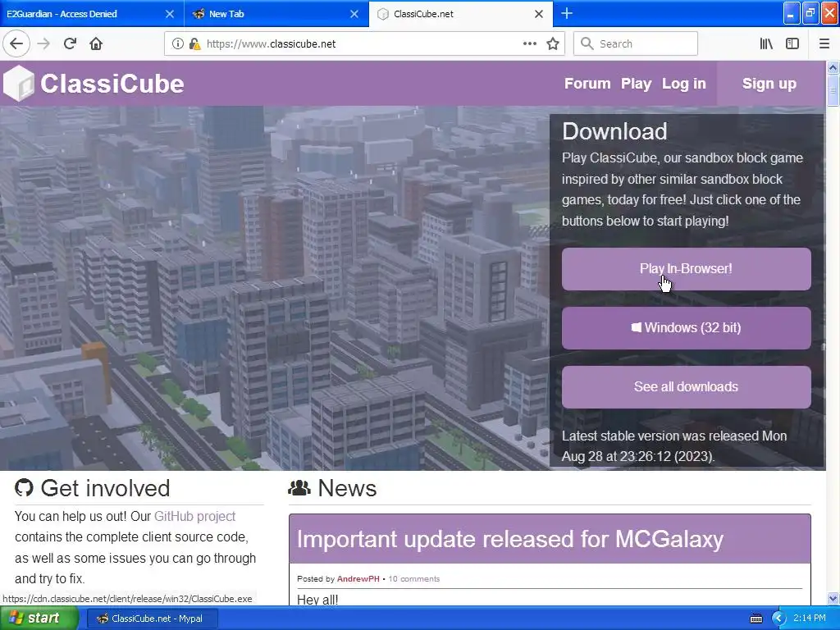Click the keyboard icon in system tray

click(x=756, y=619)
